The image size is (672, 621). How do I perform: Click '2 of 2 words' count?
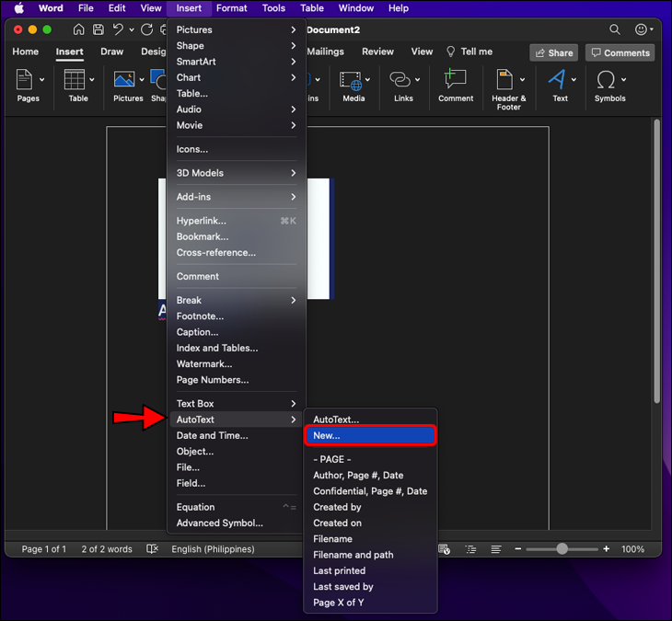coord(107,549)
